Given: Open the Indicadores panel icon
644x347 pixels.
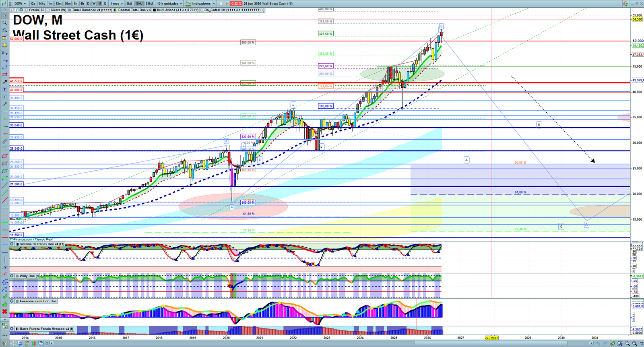Looking at the screenshot, I should (188, 4).
